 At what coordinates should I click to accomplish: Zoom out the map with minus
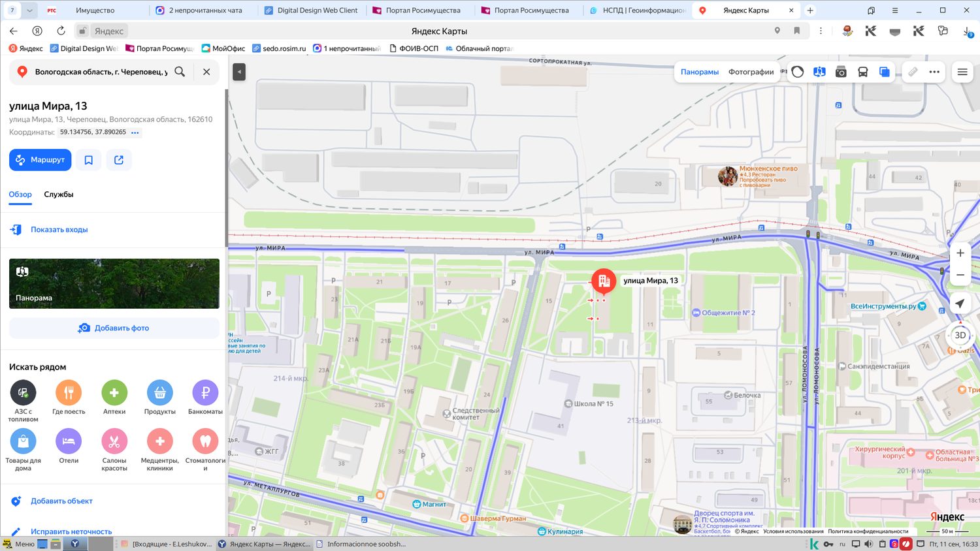(960, 275)
